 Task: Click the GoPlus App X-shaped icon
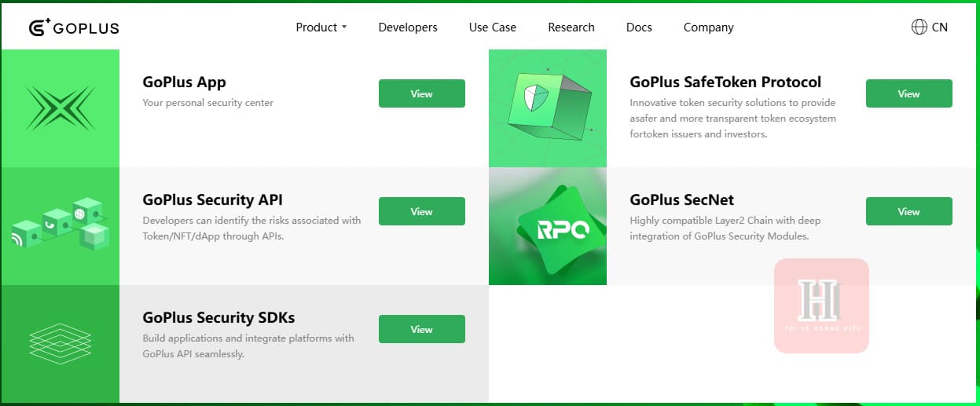(60, 108)
